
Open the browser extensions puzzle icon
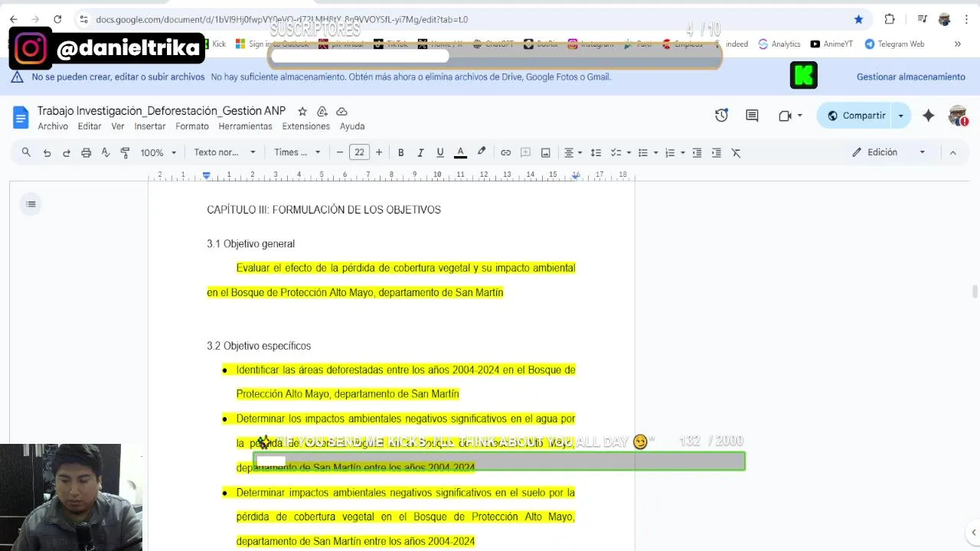(890, 19)
